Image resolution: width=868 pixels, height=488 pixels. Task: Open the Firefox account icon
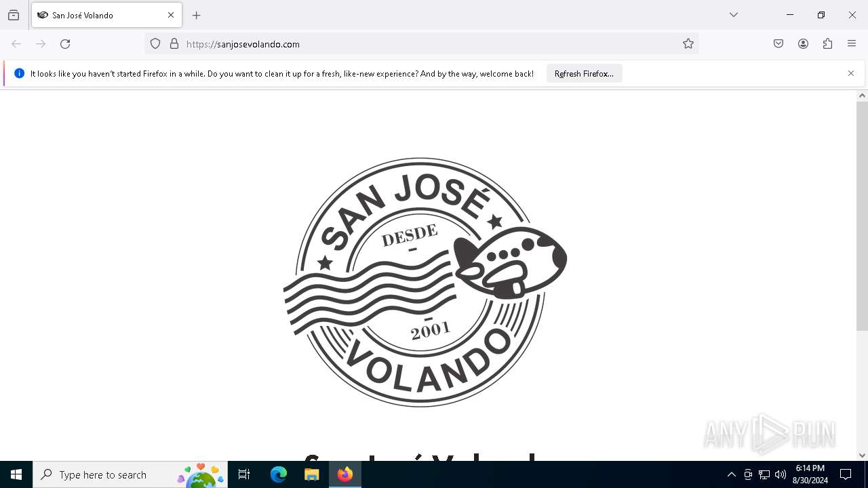tap(803, 44)
